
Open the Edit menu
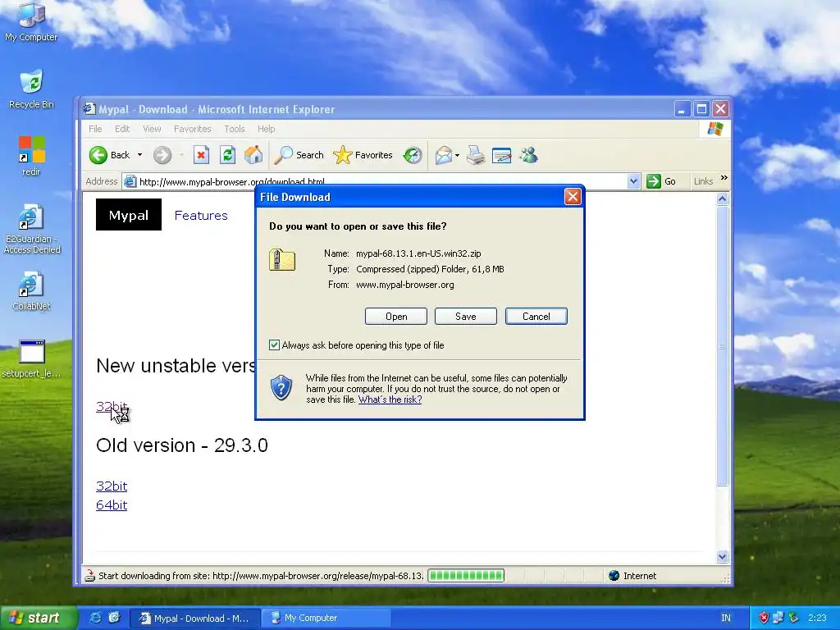[122, 129]
